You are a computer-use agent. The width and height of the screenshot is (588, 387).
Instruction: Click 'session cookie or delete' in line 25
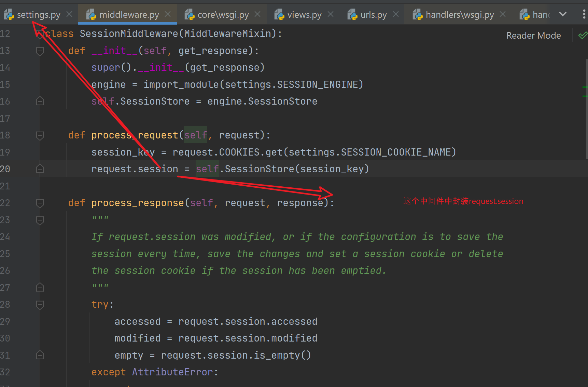click(x=433, y=254)
